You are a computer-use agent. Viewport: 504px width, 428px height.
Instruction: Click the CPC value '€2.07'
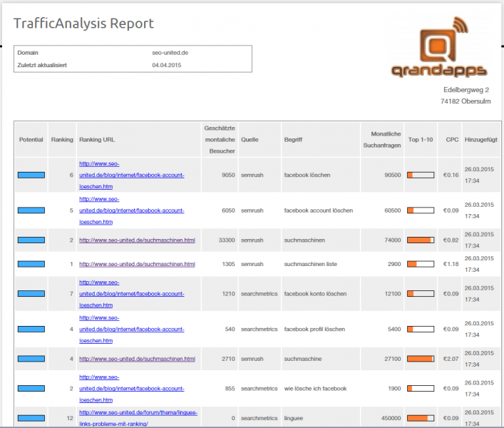click(x=451, y=359)
